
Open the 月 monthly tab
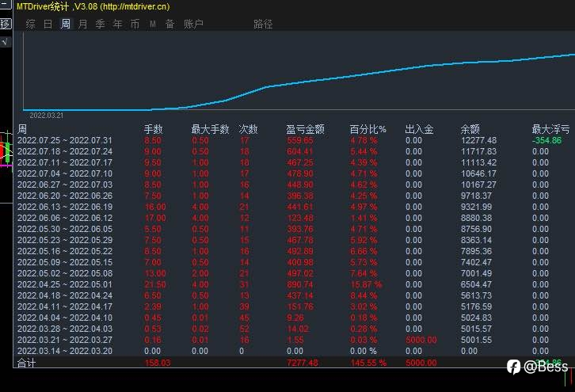pyautogui.click(x=83, y=25)
